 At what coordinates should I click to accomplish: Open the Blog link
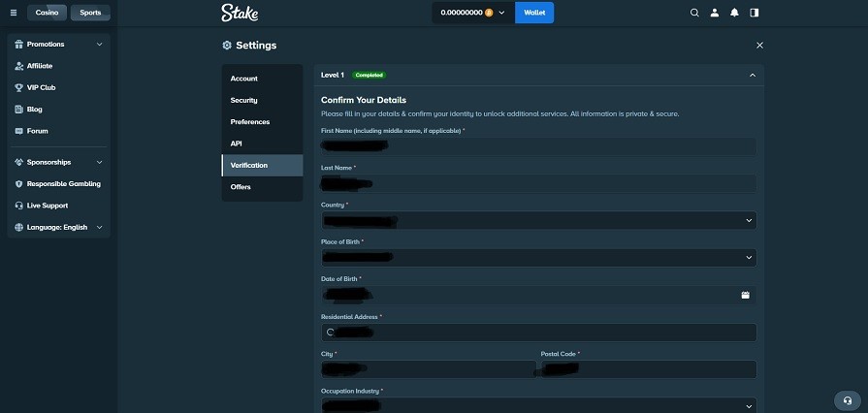[34, 109]
